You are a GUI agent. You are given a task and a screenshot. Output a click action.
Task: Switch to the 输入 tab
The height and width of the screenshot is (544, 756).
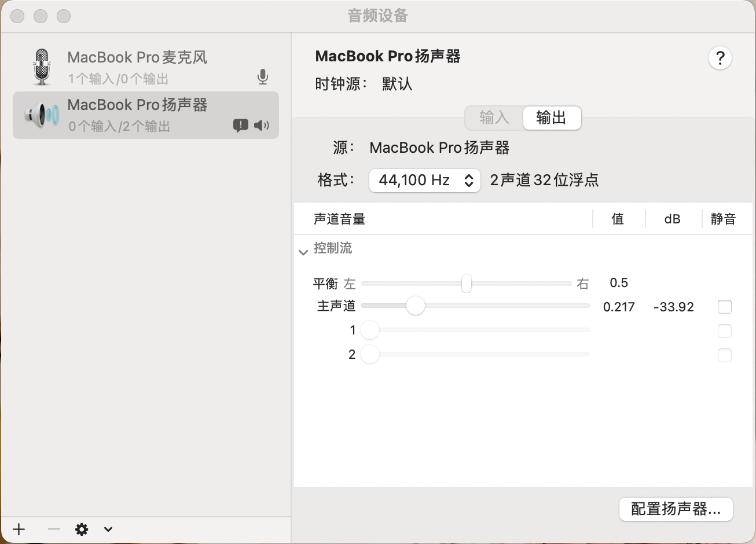[x=494, y=118]
